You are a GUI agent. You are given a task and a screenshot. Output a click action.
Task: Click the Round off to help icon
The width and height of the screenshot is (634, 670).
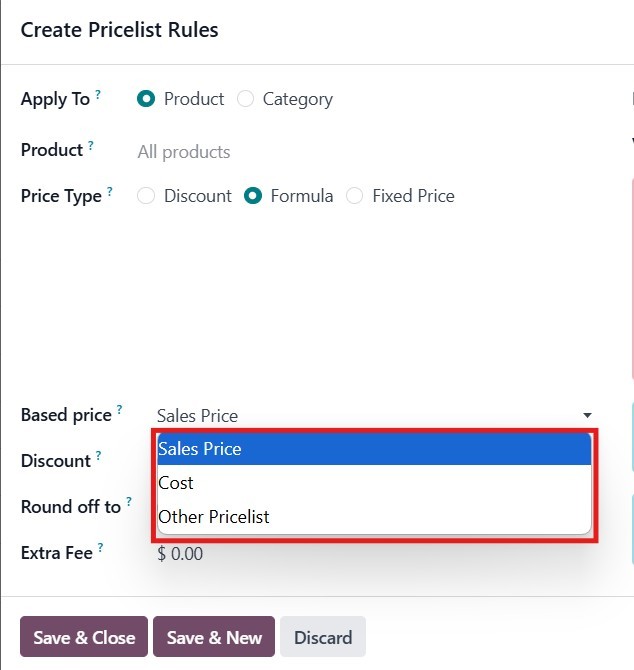tap(129, 502)
